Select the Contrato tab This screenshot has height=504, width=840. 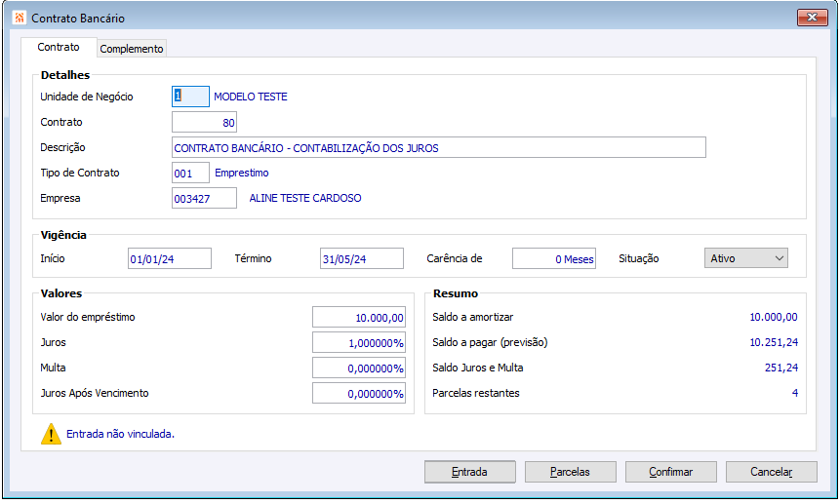coord(59,47)
